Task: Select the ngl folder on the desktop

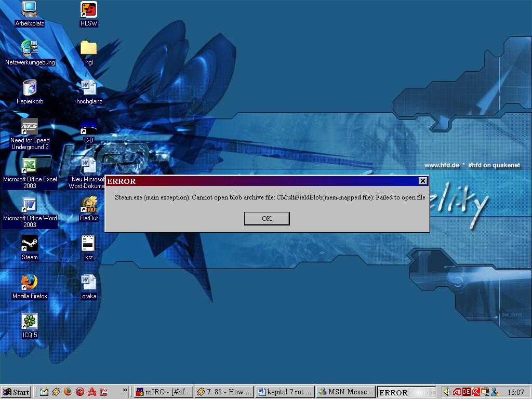Action: point(88,53)
